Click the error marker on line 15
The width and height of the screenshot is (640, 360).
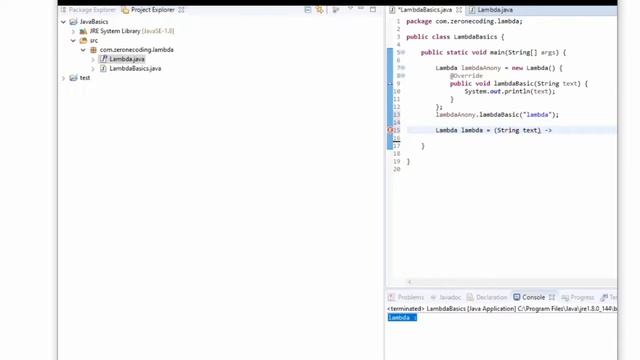[x=390, y=130]
